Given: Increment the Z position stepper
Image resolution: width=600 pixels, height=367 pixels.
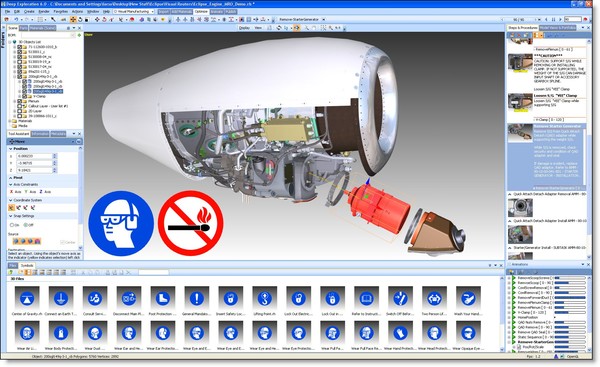Looking at the screenshot, I should tap(55, 169).
